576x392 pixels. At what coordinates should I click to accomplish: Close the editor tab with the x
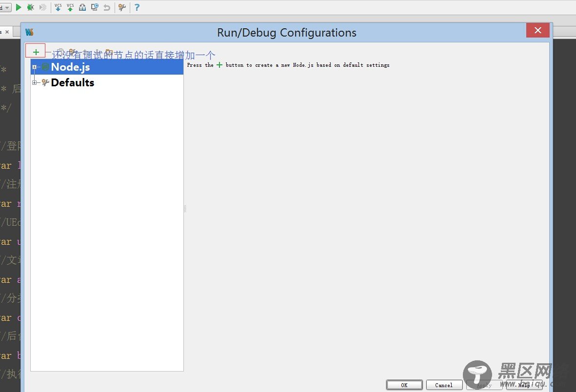tap(7, 32)
